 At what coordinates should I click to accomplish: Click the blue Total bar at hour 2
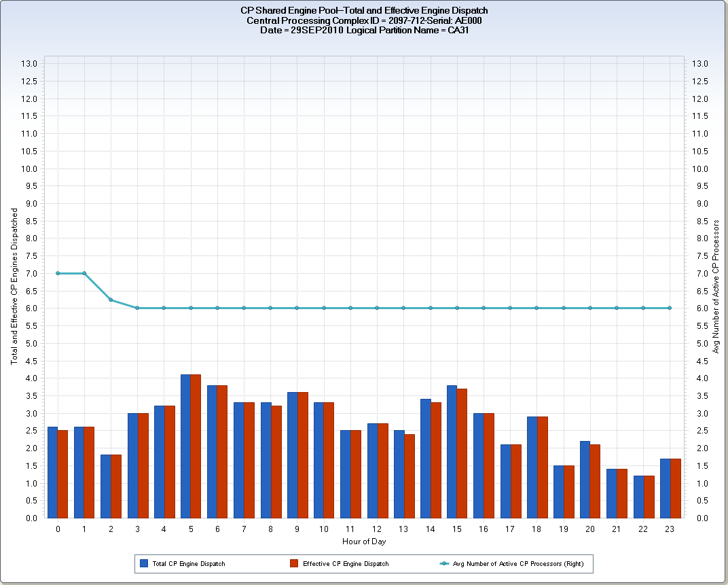tap(105, 486)
